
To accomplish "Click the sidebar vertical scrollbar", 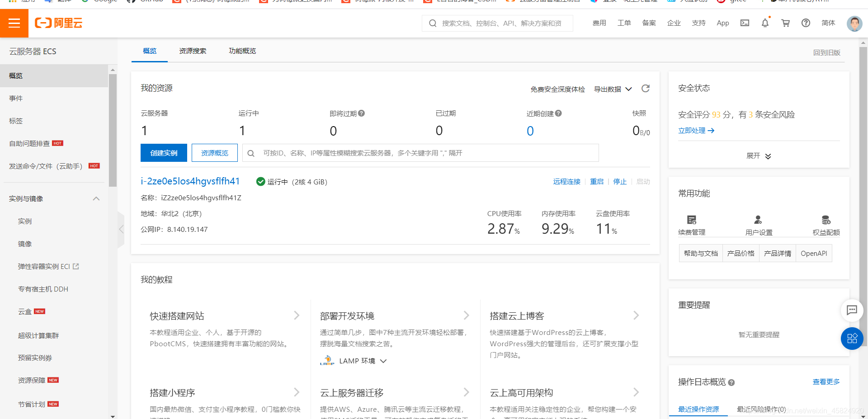I will (113, 130).
